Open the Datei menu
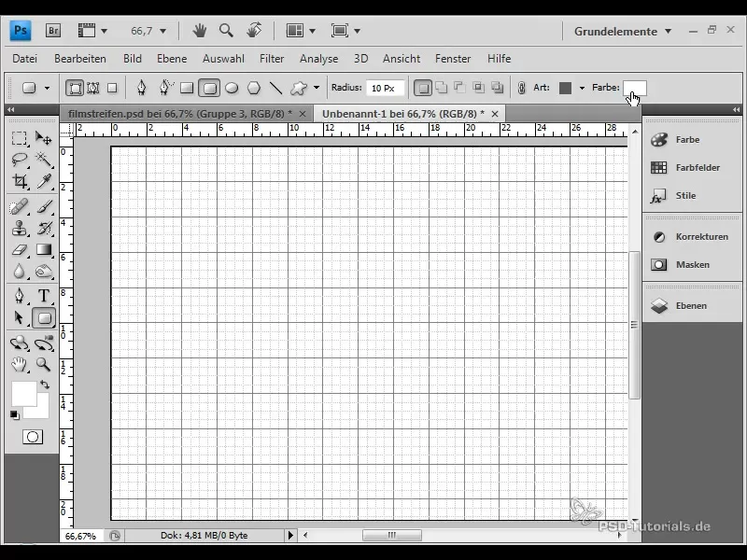 pos(25,59)
